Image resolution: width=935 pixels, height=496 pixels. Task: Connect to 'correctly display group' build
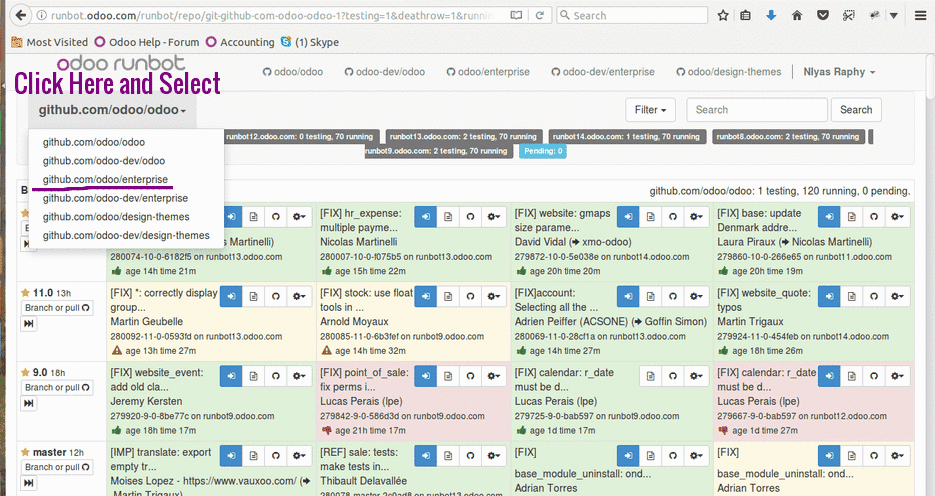231,296
